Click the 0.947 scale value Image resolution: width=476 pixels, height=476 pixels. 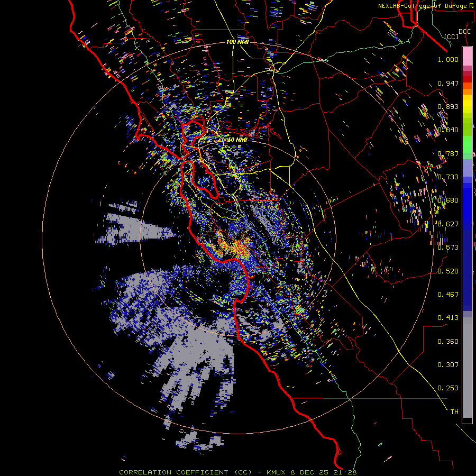point(448,83)
